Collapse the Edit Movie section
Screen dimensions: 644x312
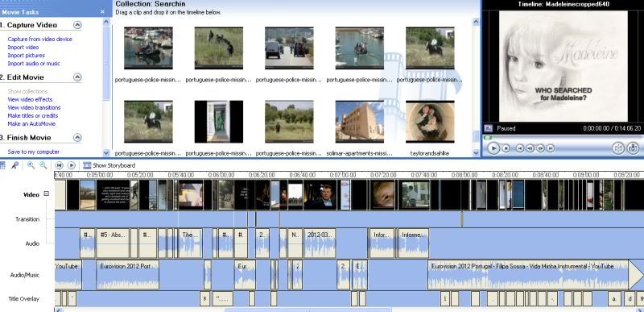(77, 77)
